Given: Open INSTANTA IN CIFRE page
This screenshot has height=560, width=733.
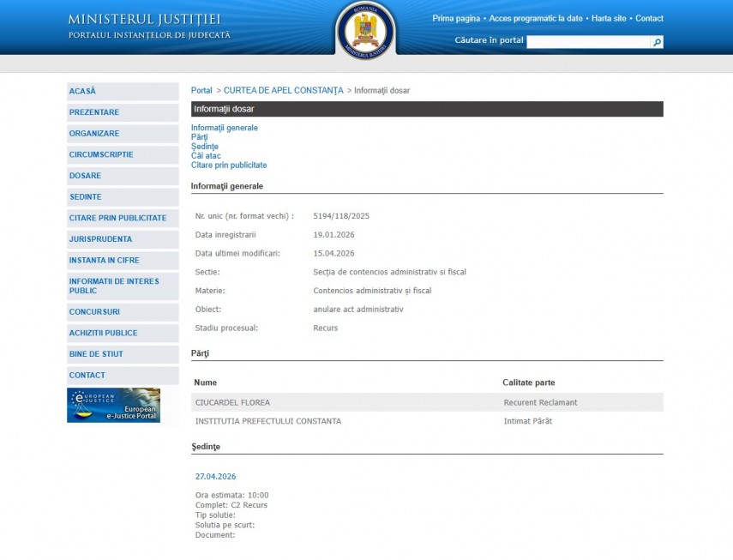Looking at the screenshot, I should pos(105,260).
